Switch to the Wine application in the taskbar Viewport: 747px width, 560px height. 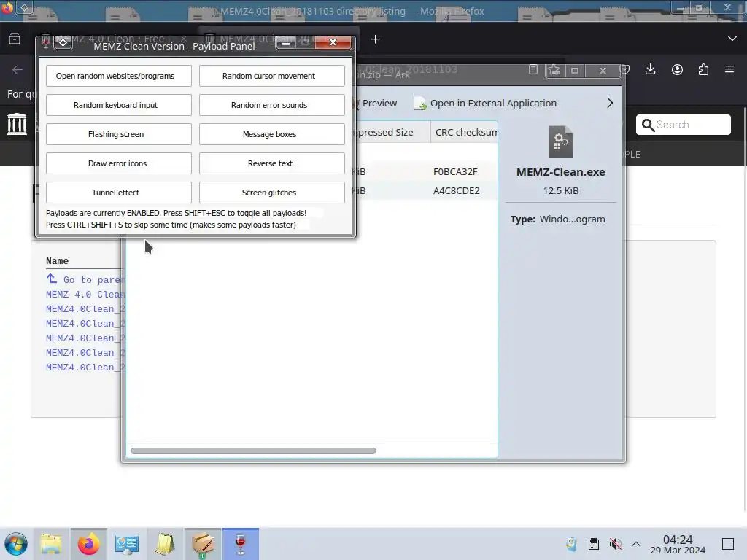241,544
